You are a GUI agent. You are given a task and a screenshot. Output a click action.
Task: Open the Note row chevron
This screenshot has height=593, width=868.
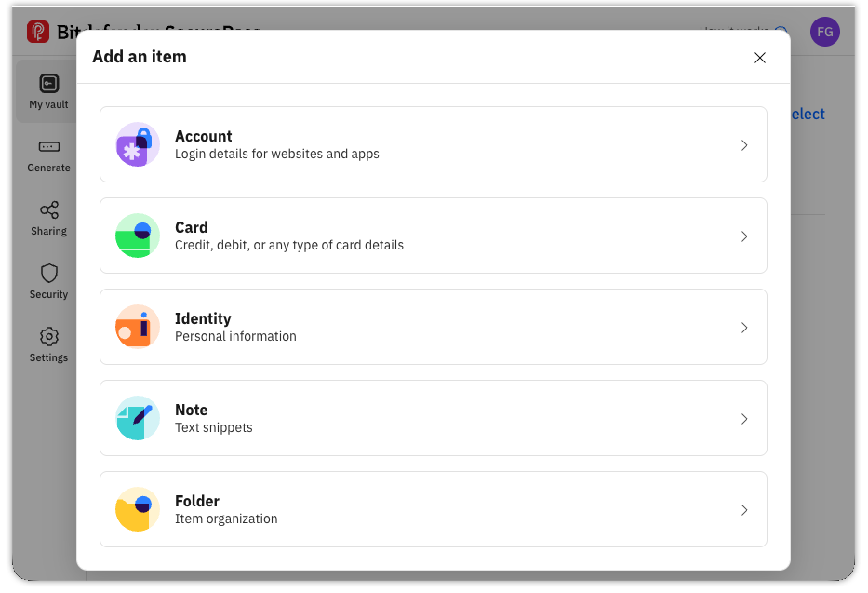point(744,419)
